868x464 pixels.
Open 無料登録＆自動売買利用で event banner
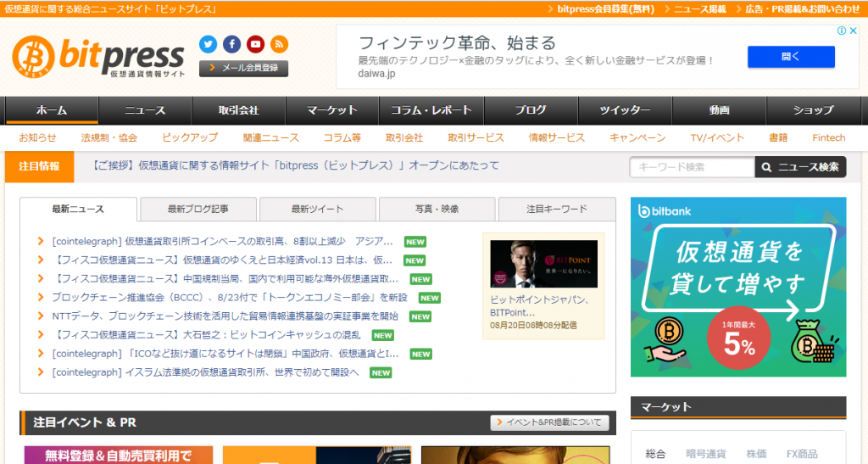pyautogui.click(x=119, y=456)
